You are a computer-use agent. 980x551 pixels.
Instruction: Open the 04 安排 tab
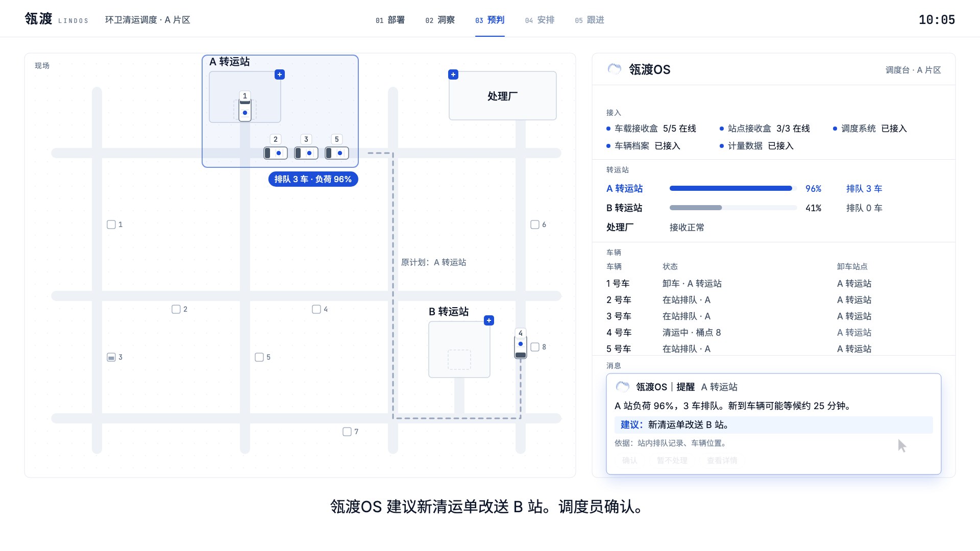click(540, 20)
